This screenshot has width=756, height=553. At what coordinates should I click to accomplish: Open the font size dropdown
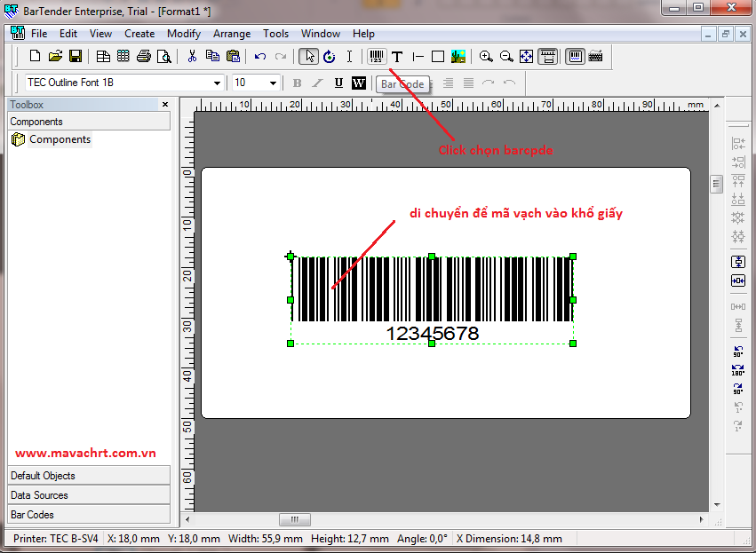tap(274, 83)
